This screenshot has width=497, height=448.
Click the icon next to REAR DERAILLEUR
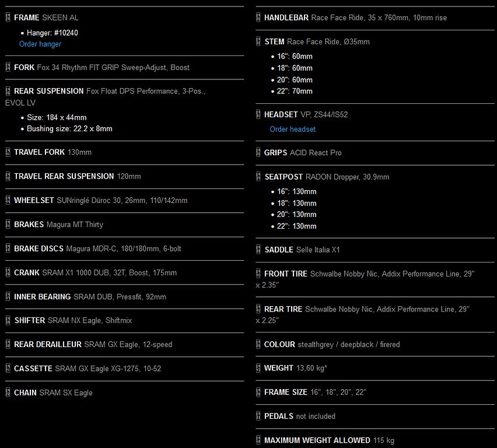8,344
